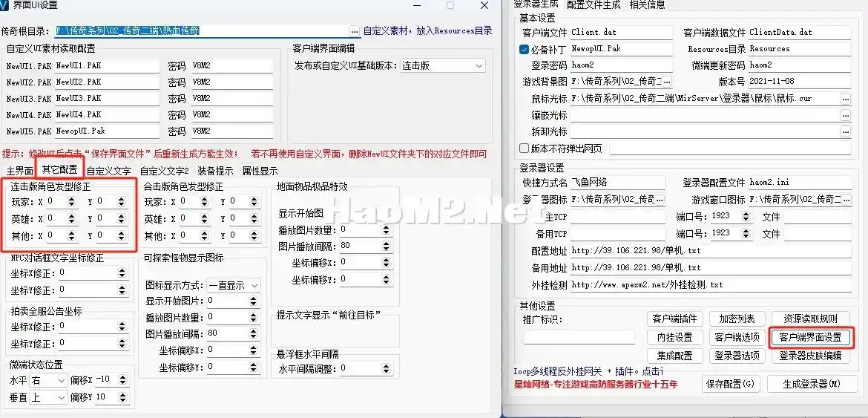
Task: Click stepper for NPC对话框 坐标X修正
Action: pyautogui.click(x=122, y=273)
